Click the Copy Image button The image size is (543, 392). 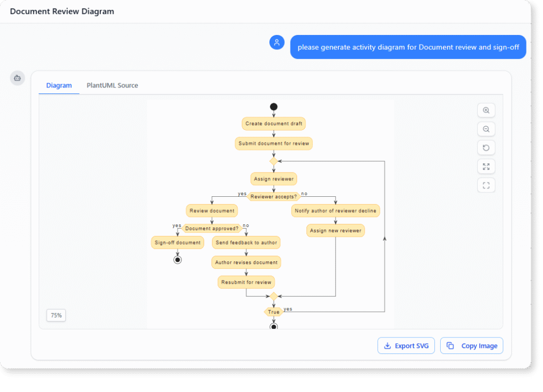471,345
